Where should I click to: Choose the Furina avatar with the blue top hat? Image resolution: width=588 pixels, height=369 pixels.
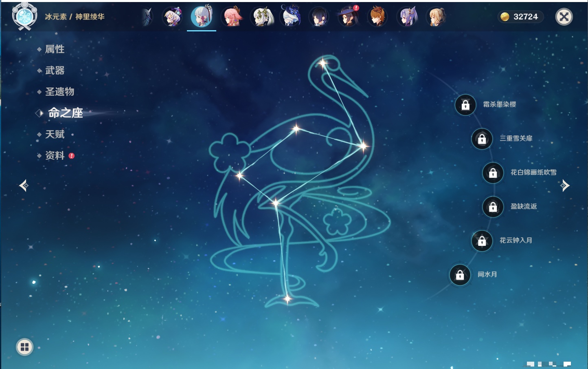(x=291, y=16)
